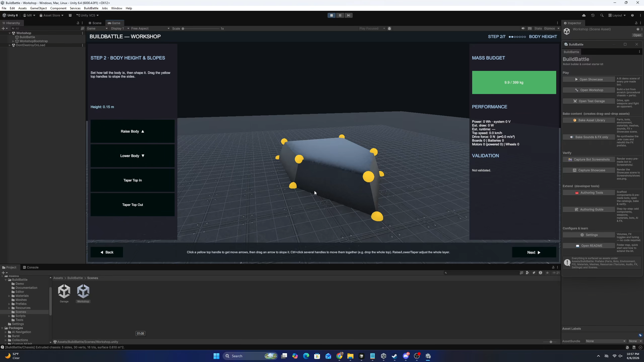
Task: Stop play mode with the Play button
Action: 332,15
